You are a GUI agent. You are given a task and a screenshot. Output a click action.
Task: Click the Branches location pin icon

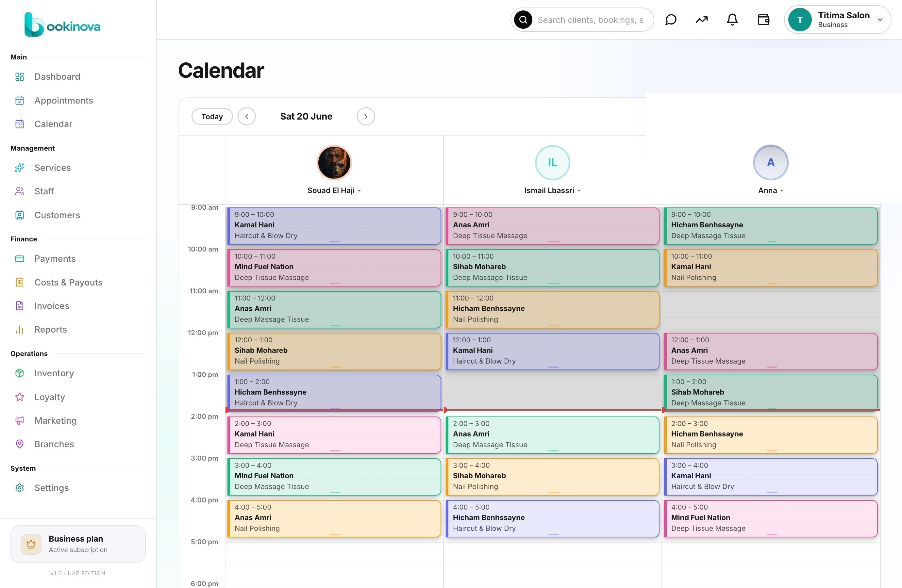[19, 444]
